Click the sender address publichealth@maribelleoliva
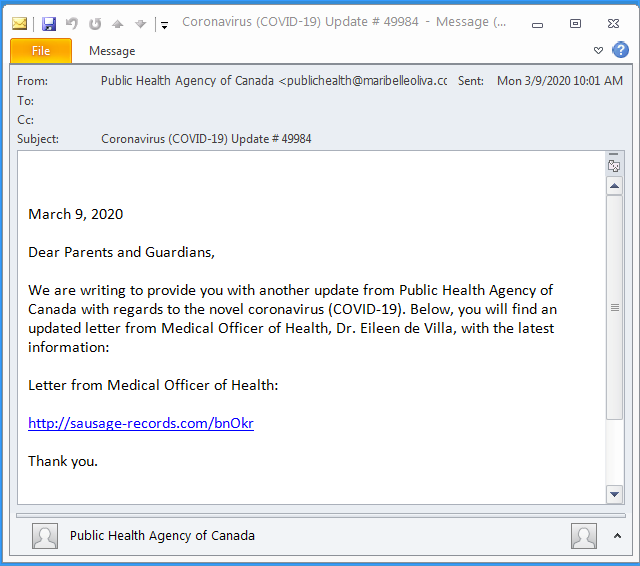 click(363, 81)
